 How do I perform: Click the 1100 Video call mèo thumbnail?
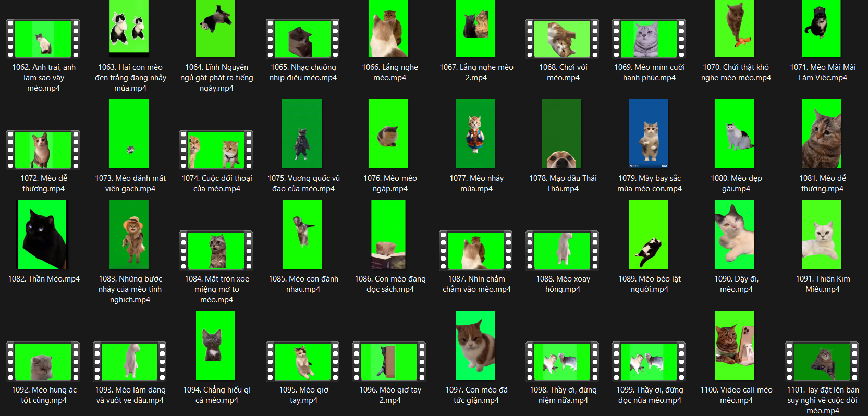tap(735, 345)
